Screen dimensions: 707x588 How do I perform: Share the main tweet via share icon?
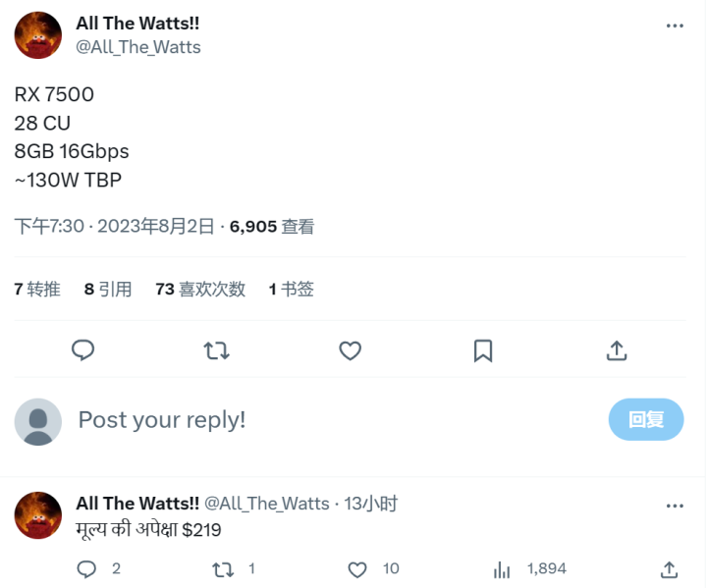coord(617,350)
